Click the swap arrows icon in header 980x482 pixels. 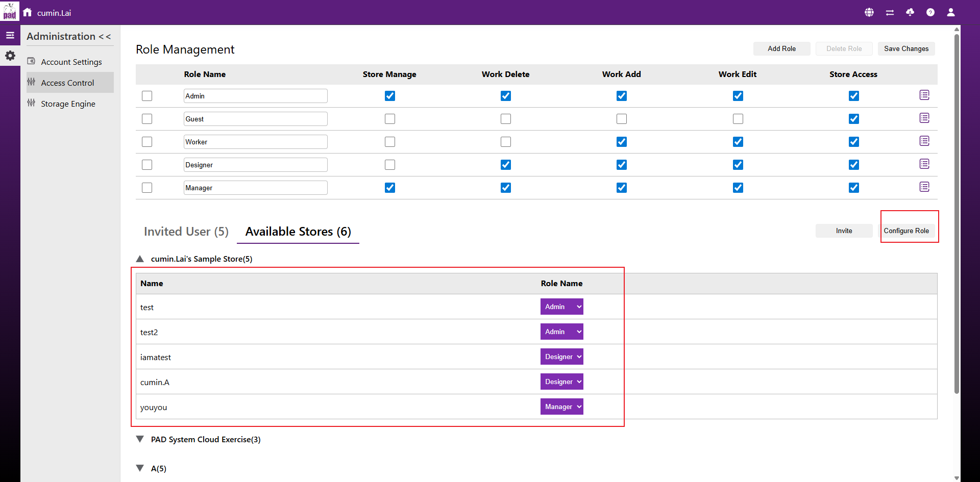[x=890, y=12]
